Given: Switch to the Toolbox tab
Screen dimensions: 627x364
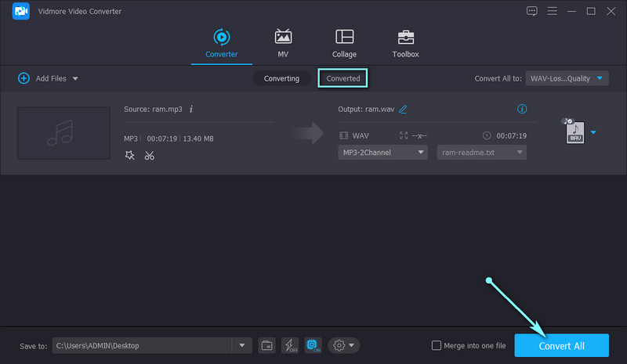Looking at the screenshot, I should pos(405,44).
